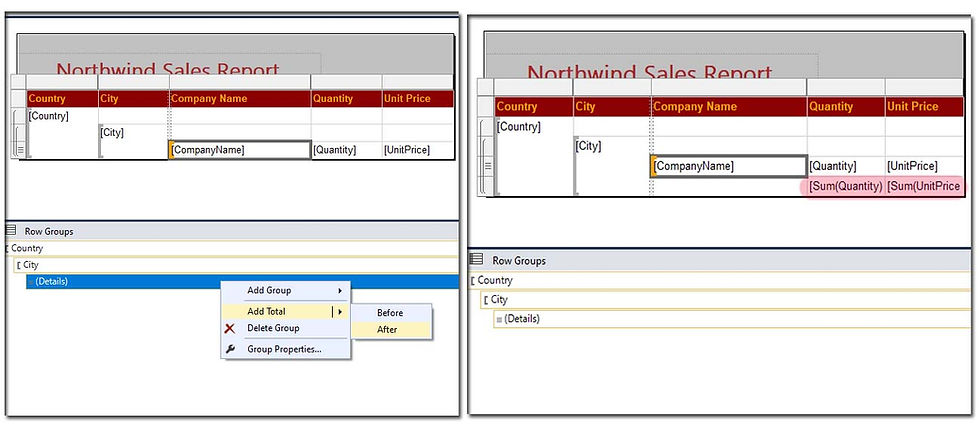Click the [Sum(Quantity) total cell
This screenshot has width=980, height=427.
(x=846, y=186)
